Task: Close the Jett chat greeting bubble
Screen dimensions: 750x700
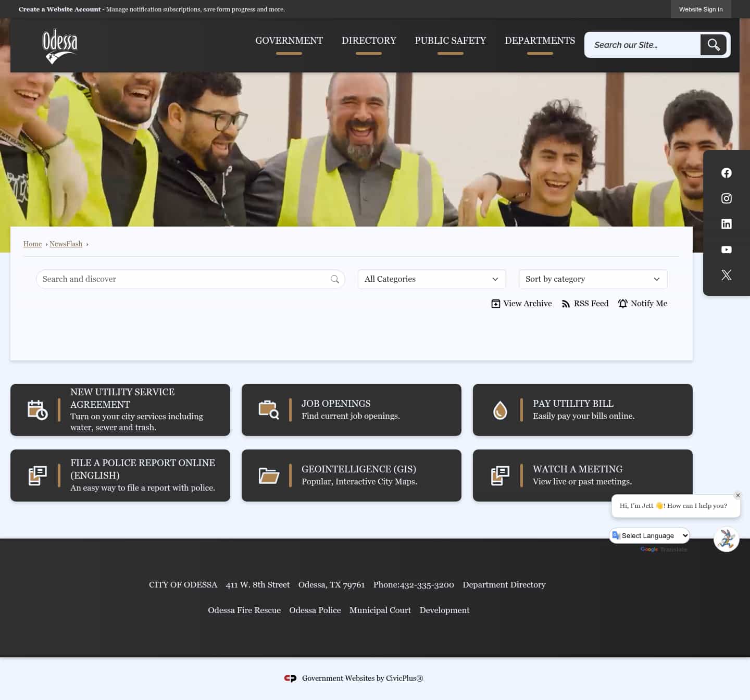Action: [737, 495]
